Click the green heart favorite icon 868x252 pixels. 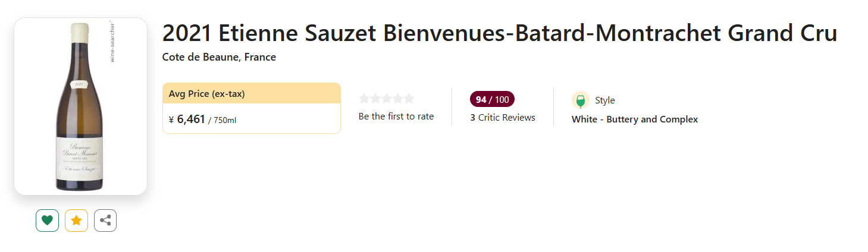click(x=47, y=220)
